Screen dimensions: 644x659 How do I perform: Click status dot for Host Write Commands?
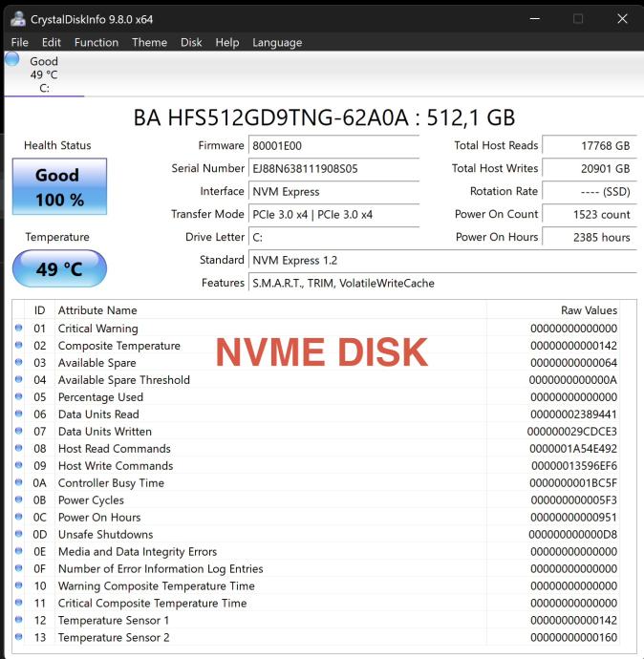(x=18, y=465)
